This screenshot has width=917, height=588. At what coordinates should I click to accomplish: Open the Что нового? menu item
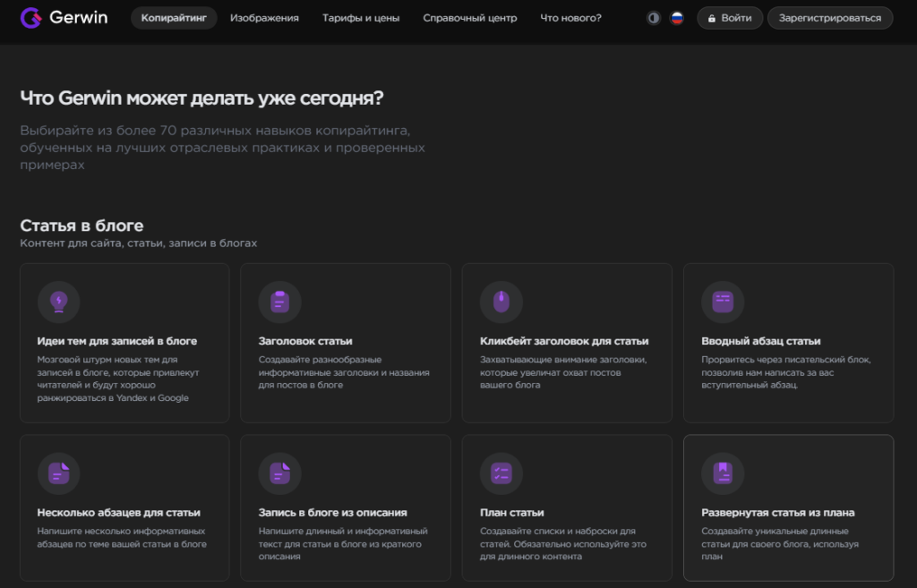tap(570, 18)
